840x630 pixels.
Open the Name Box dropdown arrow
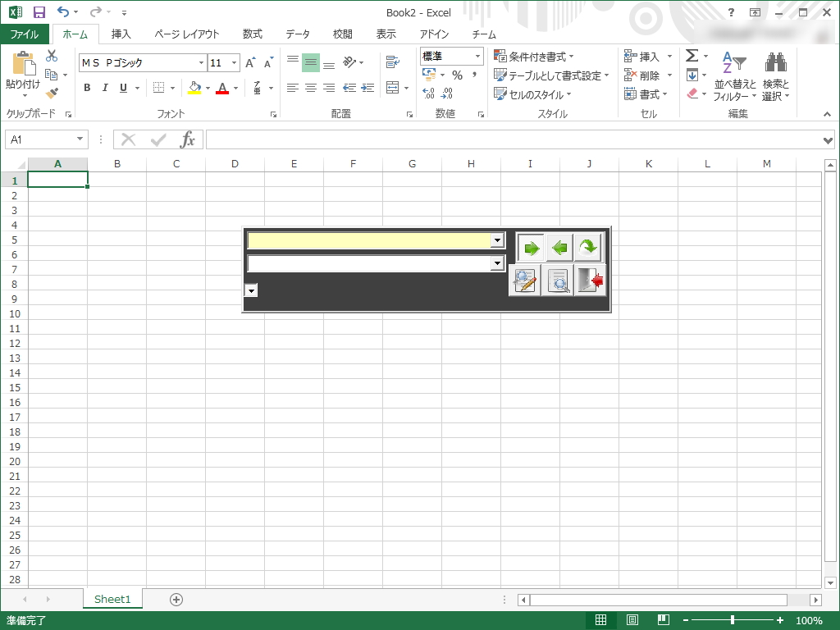point(80,139)
